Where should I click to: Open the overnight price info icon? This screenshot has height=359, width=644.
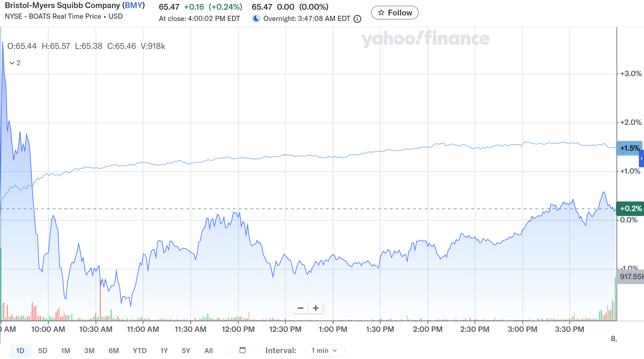357,19
